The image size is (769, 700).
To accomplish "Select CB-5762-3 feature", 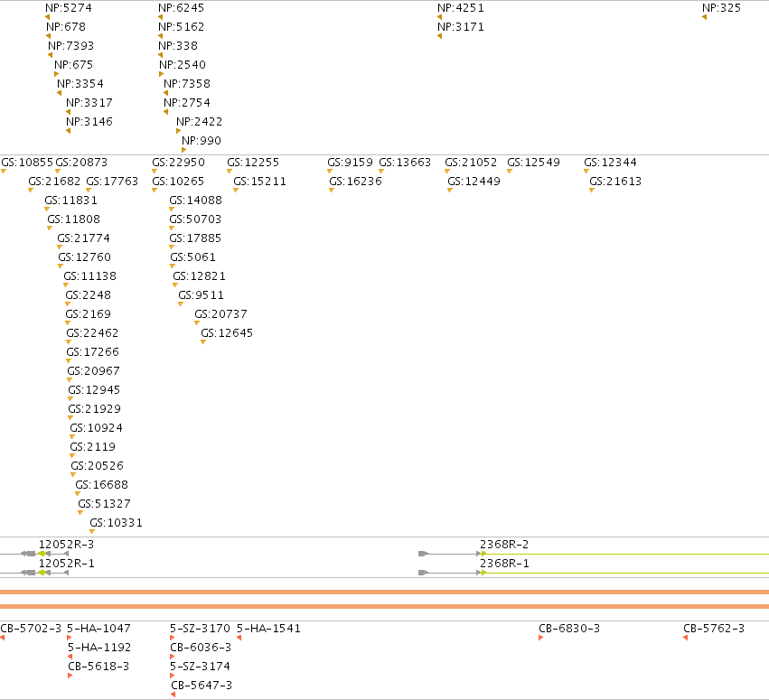I will pyautogui.click(x=714, y=629).
